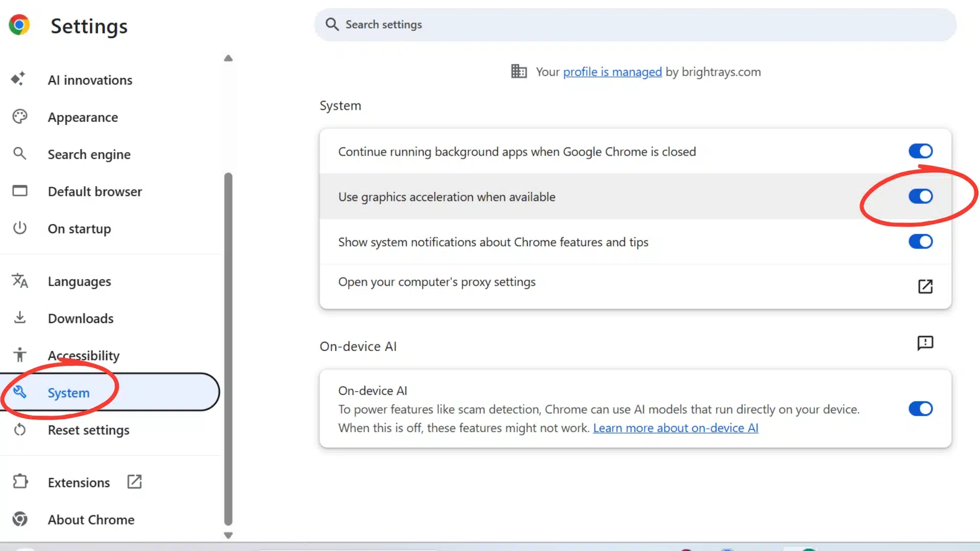Viewport: 980px width, 551px height.
Task: Open proxy settings via external link icon
Action: 925,286
